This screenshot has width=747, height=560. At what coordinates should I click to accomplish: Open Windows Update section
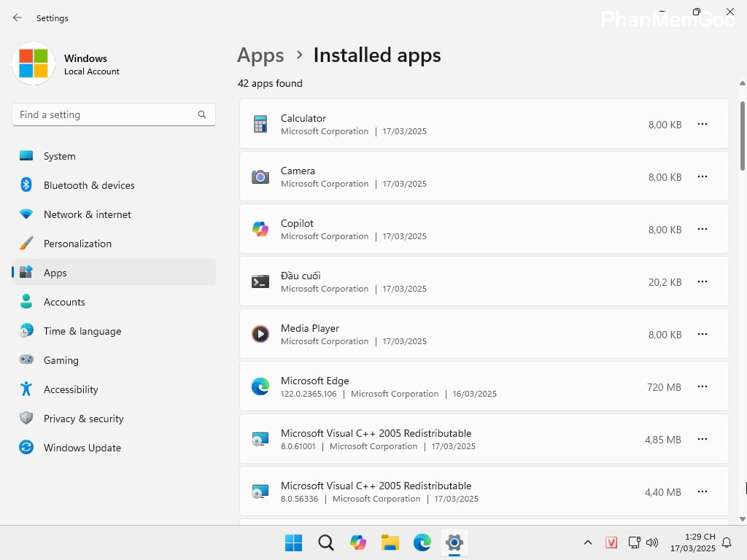82,448
